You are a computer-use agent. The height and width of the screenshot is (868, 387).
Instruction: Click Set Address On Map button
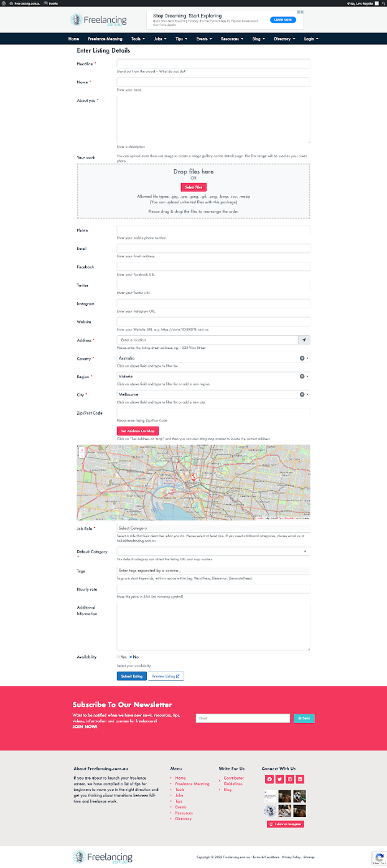[x=138, y=430]
